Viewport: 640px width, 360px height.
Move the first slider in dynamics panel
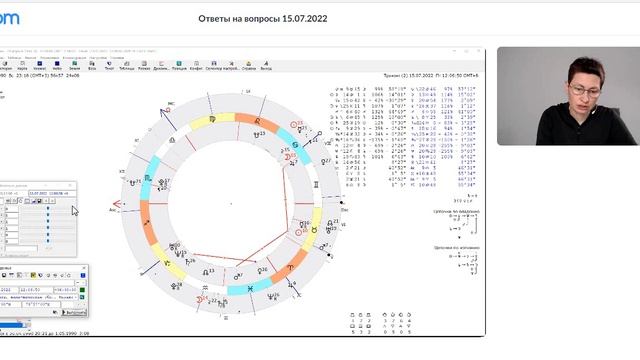(48, 209)
